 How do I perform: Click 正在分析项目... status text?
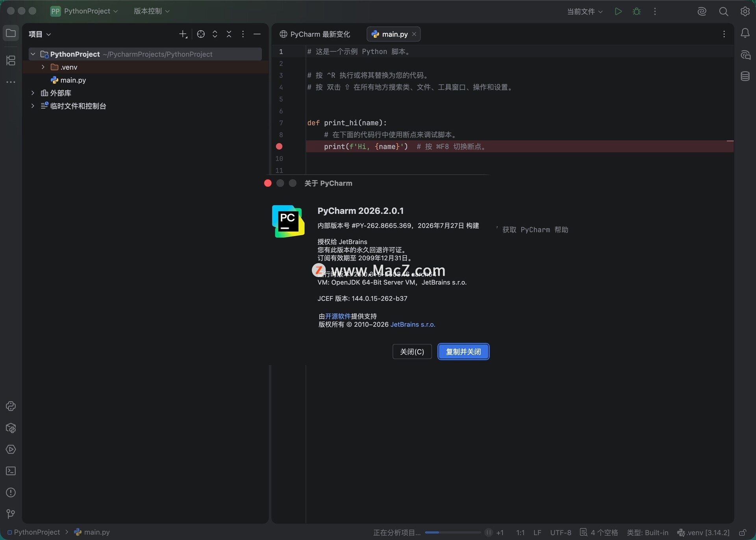[x=397, y=533]
